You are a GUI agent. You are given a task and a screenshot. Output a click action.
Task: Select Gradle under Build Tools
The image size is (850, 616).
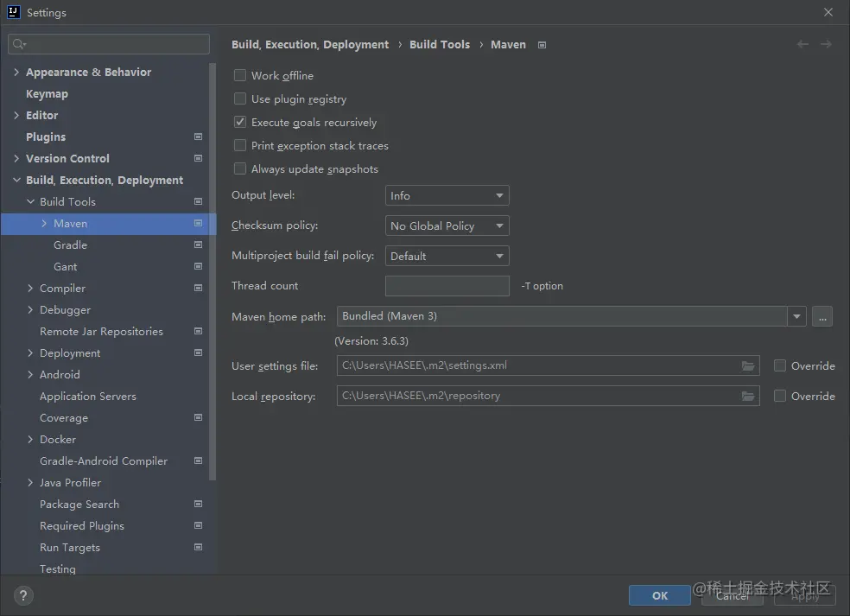coord(71,245)
